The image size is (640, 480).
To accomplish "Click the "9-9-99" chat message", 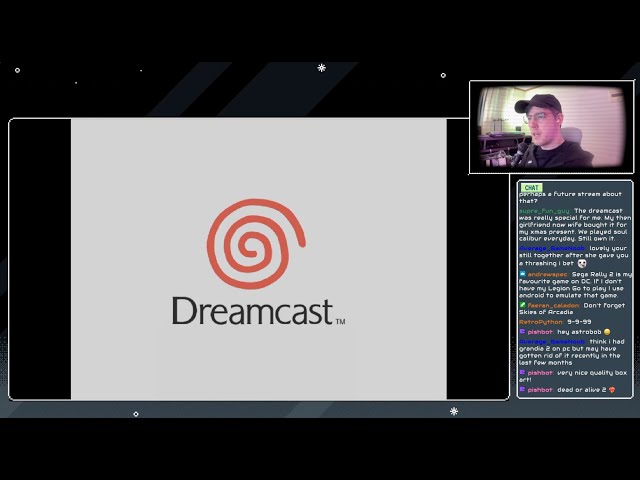I will coord(579,322).
